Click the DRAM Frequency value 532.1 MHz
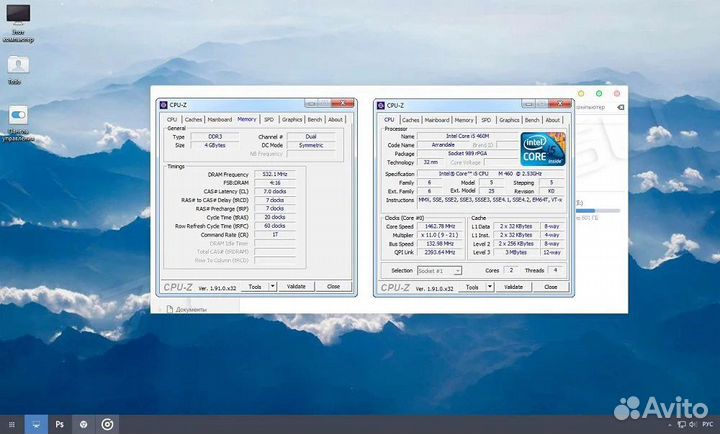The height and width of the screenshot is (434, 720). (x=275, y=175)
